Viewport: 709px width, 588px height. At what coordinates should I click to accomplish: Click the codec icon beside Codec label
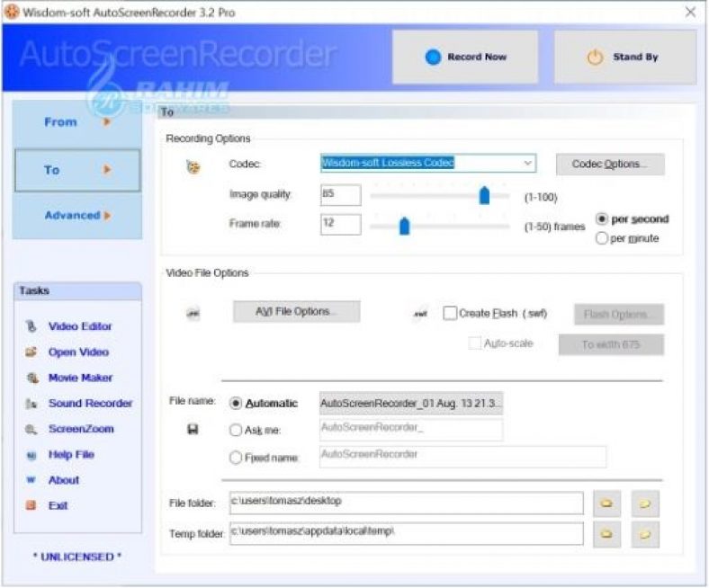coord(193,166)
